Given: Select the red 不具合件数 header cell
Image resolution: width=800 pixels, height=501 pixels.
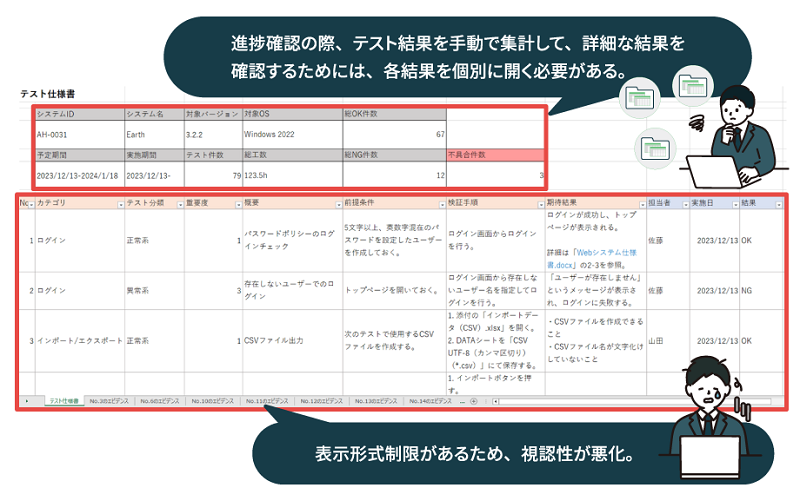Looking at the screenshot, I should [x=495, y=155].
